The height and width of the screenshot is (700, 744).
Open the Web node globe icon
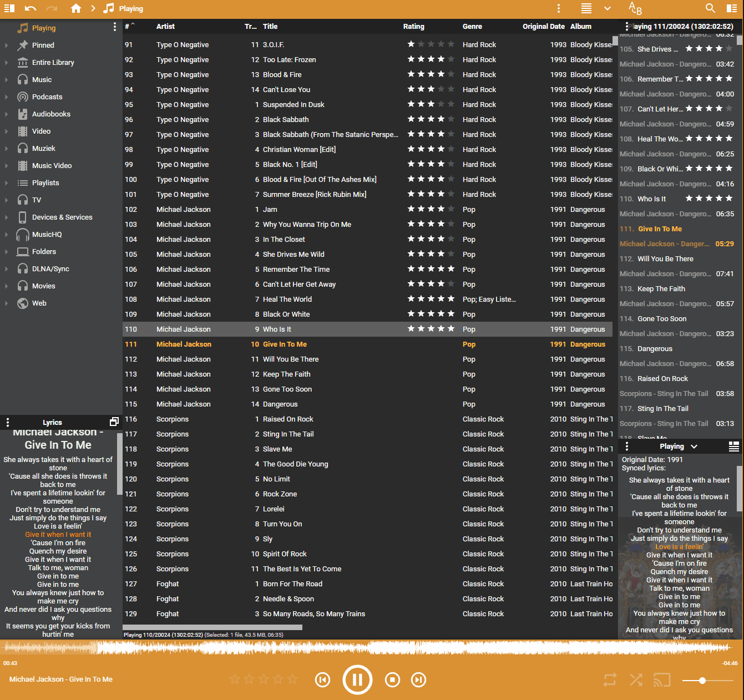[x=23, y=303]
